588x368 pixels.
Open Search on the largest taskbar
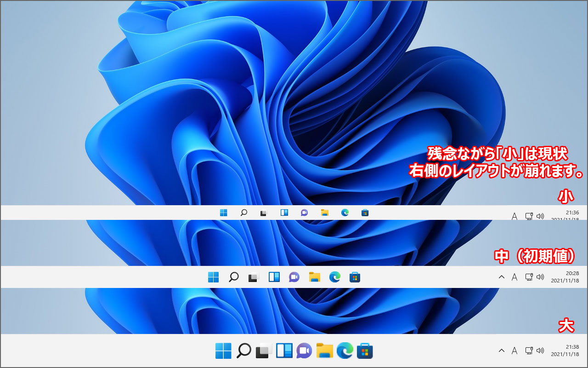[x=244, y=351]
